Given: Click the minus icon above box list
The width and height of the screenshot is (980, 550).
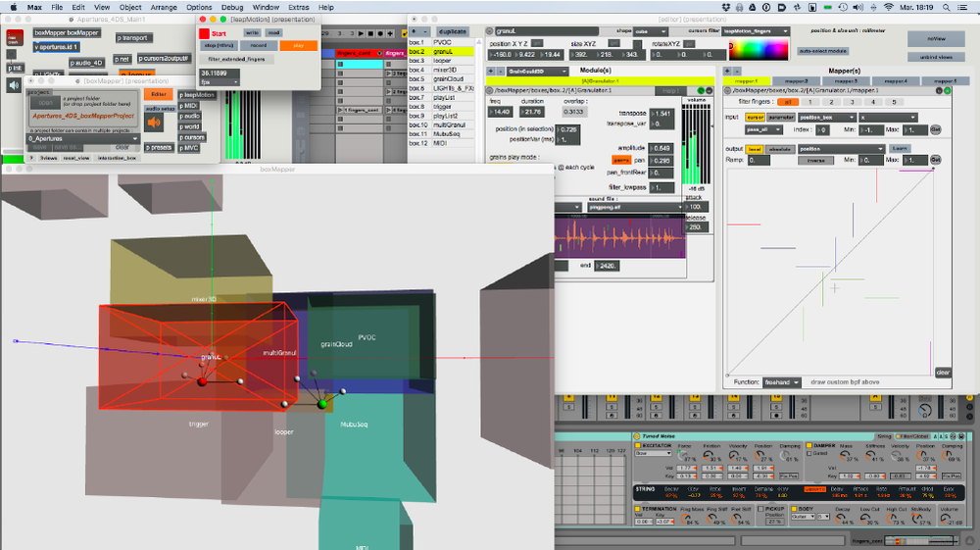Looking at the screenshot, I should (x=425, y=31).
